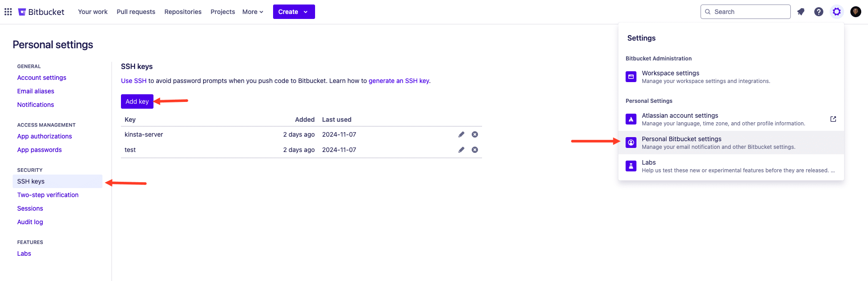Open Atlassian account settings external link
Viewport: 868px width, 281px height.
[x=833, y=119]
